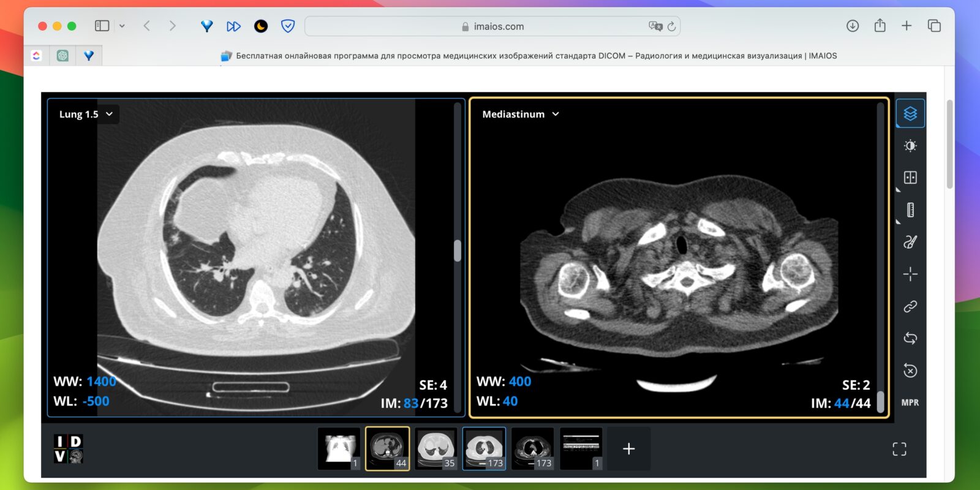The height and width of the screenshot is (490, 980).
Task: Toggle fullscreen viewer mode
Action: click(x=899, y=449)
